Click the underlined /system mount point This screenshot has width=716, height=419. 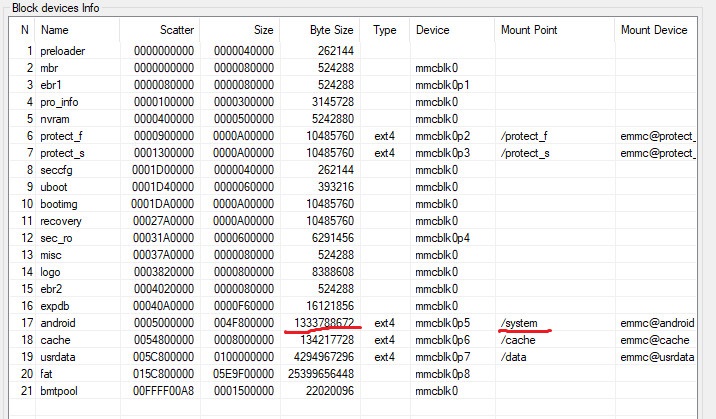pyautogui.click(x=521, y=323)
